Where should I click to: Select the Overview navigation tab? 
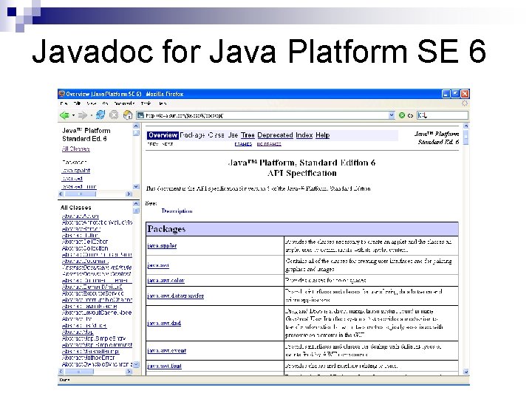(x=163, y=135)
